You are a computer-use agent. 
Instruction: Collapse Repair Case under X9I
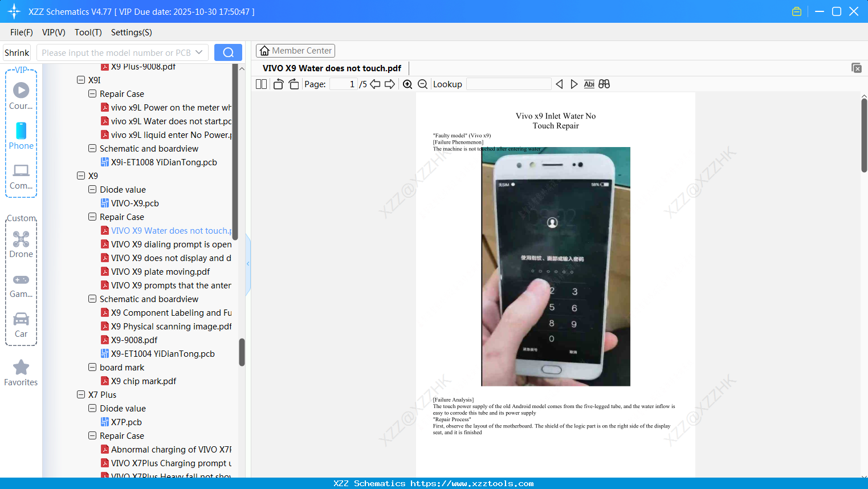click(92, 93)
